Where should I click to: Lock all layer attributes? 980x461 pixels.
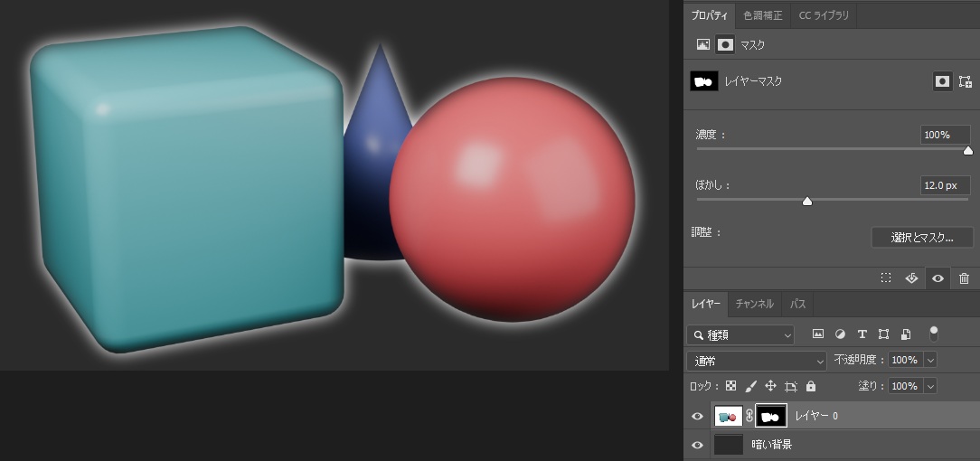[x=811, y=386]
